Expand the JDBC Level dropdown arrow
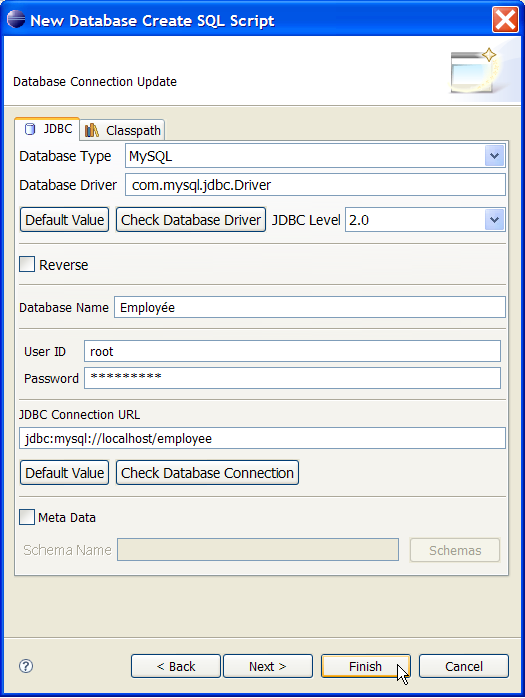This screenshot has height=698, width=525. (x=494, y=220)
